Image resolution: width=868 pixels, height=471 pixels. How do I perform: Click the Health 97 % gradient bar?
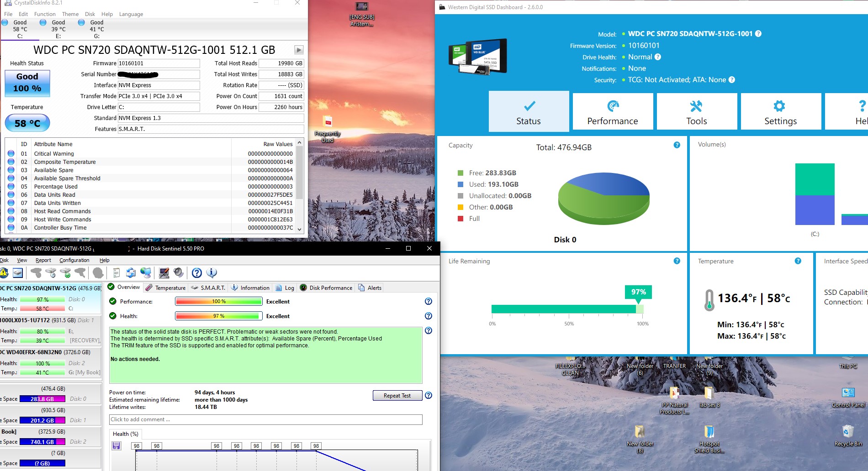point(219,316)
